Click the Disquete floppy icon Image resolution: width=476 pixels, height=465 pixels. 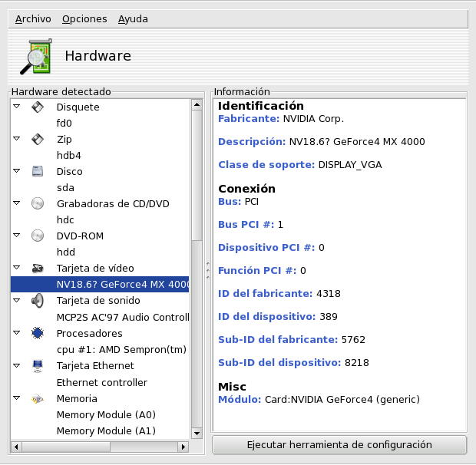(38, 107)
